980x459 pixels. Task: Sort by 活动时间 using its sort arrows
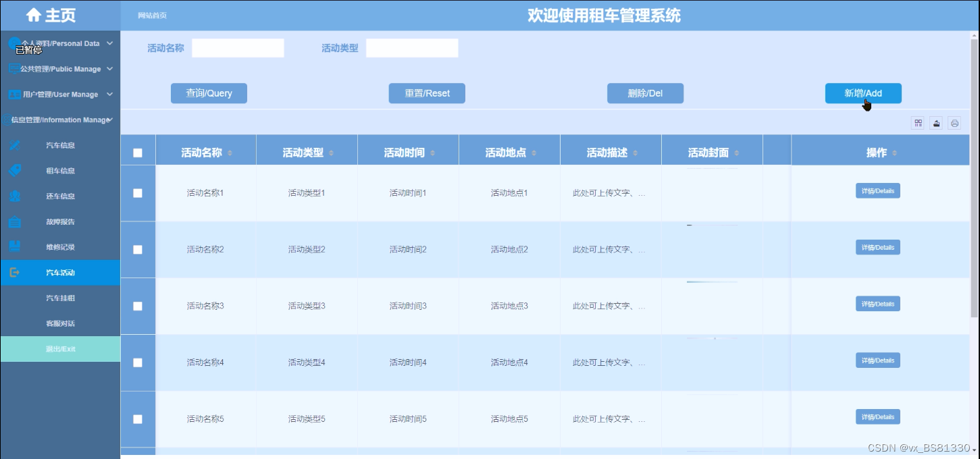coord(432,153)
